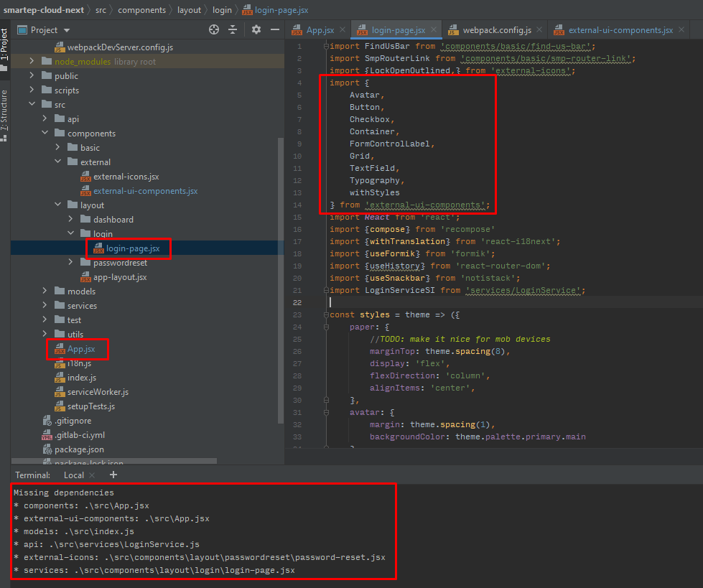Open the 1: Project side tool window
703x588 pixels.
tap(4, 48)
